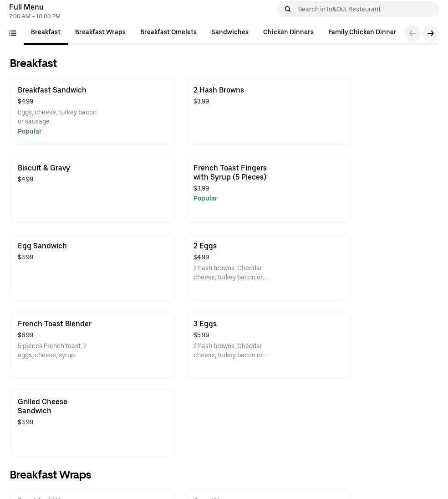Screen dimensions: 448x499
Task: Open the Breakfast Omelets tab
Action: point(168,32)
